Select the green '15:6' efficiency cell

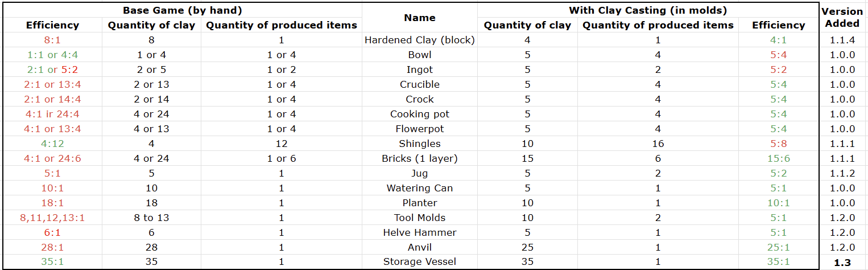778,158
